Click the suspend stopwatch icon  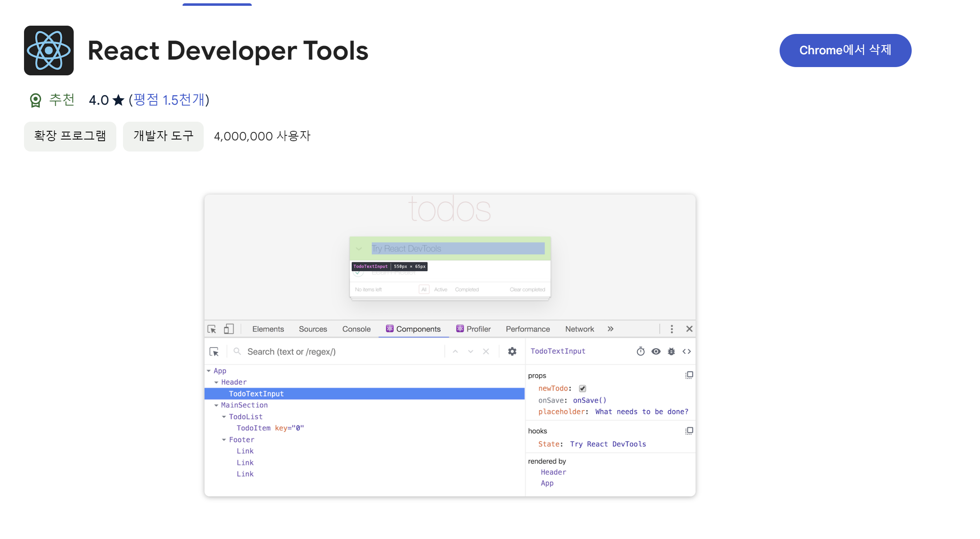coord(640,351)
